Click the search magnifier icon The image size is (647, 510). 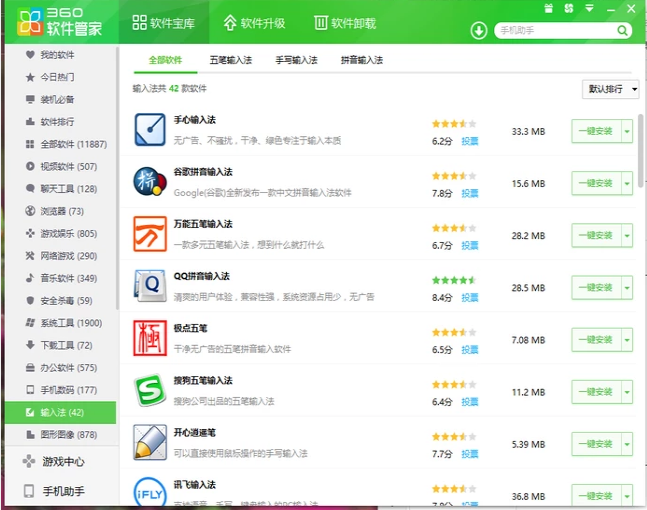coord(622,31)
